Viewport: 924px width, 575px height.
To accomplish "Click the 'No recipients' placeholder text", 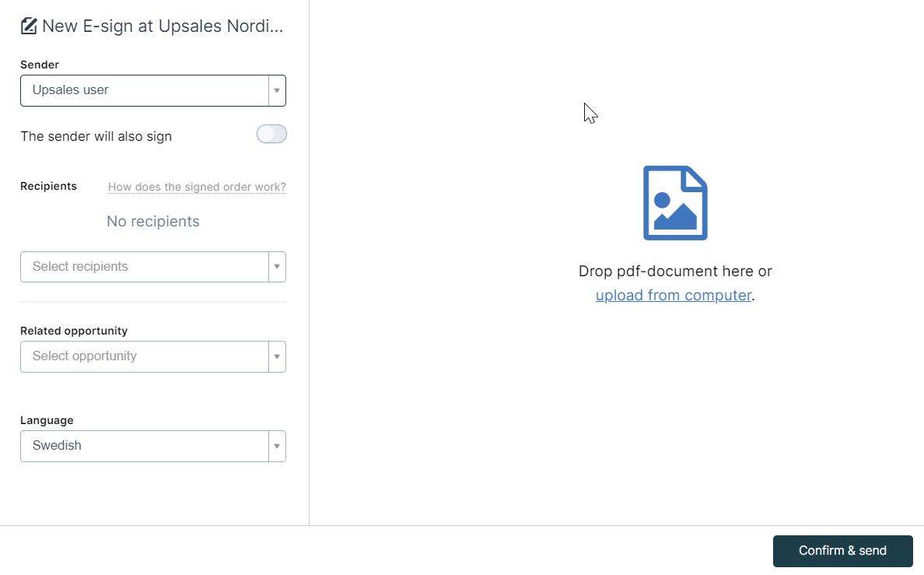I will (153, 221).
